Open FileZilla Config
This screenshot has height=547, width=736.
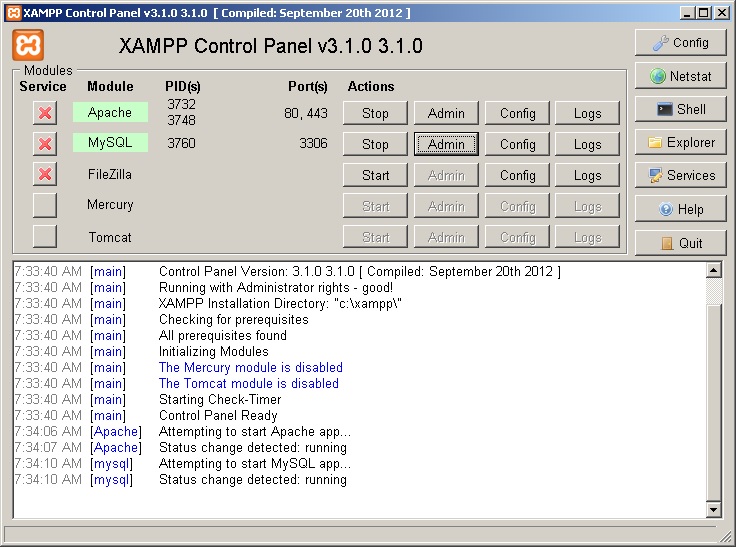tap(517, 175)
